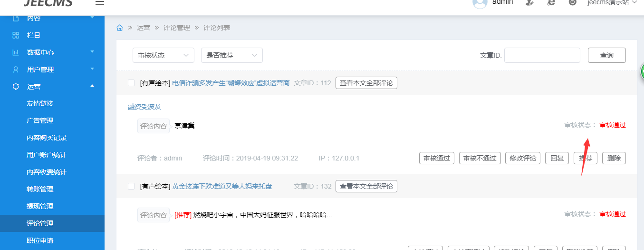The width and height of the screenshot is (644, 250).
Task: Click 查看本文全部评论 for article ID 132
Action: point(366,186)
